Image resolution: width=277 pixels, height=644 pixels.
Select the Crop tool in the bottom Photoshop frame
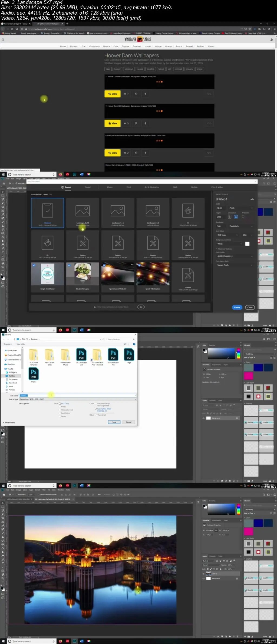(3, 518)
